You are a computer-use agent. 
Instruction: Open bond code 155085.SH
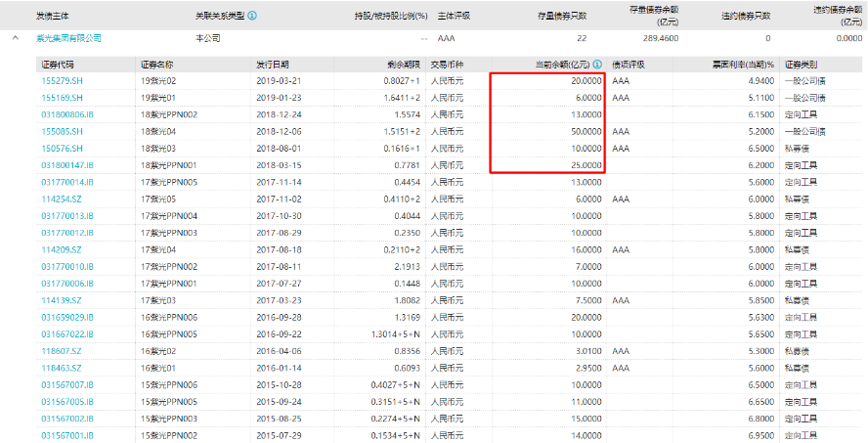(x=62, y=132)
